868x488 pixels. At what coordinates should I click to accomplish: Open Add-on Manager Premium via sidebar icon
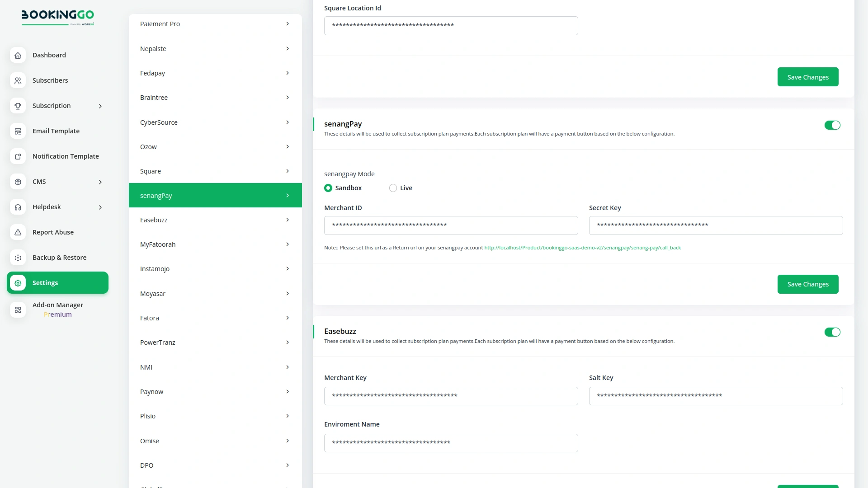tap(18, 310)
